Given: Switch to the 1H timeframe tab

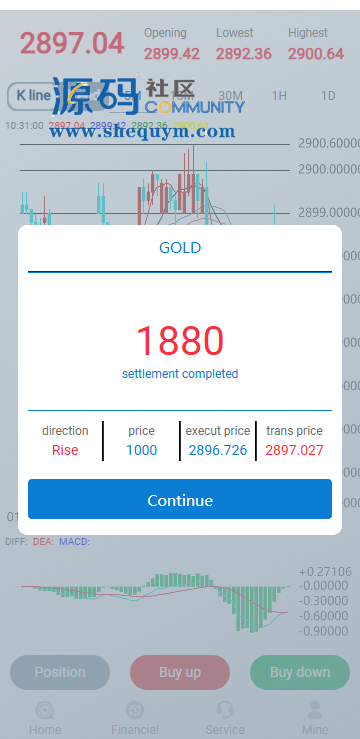Looking at the screenshot, I should 279,96.
